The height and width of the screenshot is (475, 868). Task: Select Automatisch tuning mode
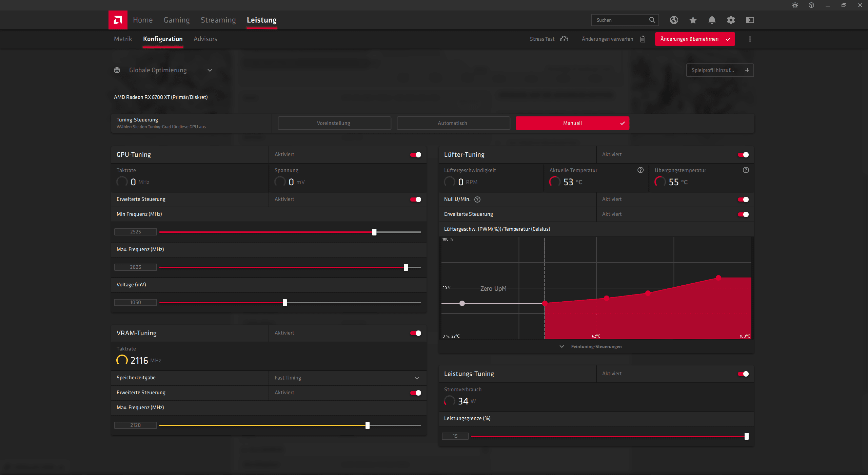pos(453,123)
